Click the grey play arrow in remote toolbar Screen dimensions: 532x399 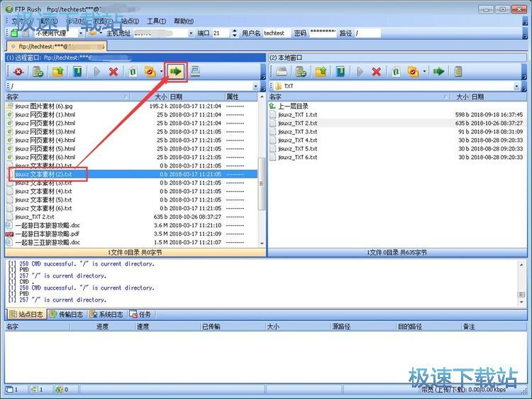tap(96, 72)
